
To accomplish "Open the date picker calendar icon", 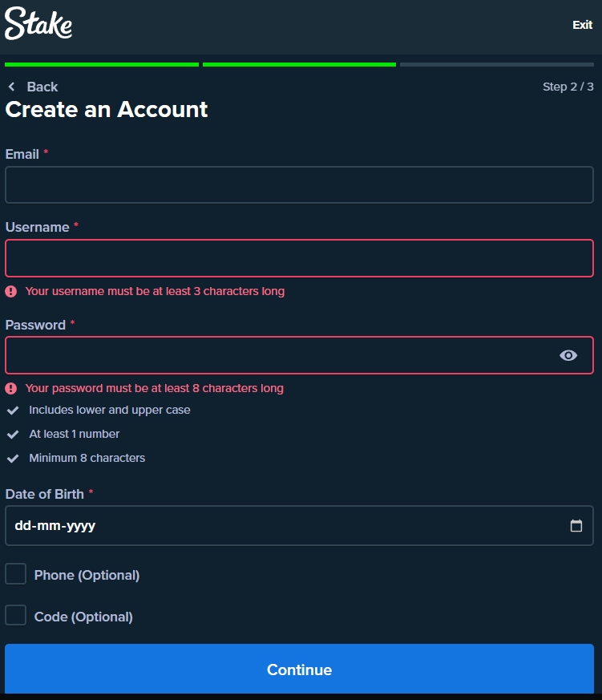I will 576,526.
